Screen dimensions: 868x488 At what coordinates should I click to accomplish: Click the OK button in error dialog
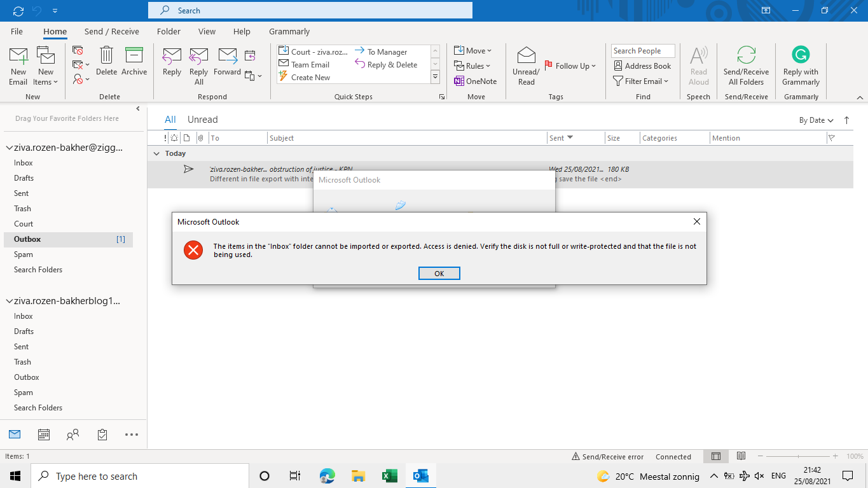coord(439,273)
